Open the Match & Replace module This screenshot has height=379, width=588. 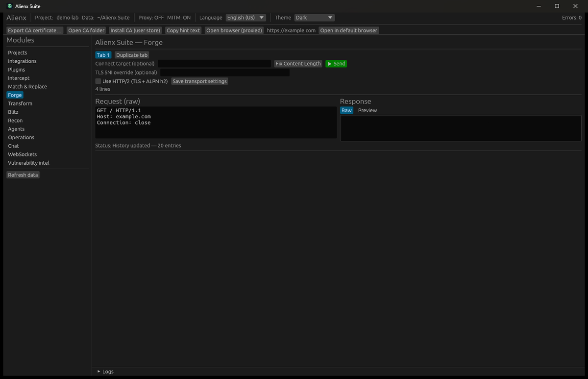(x=27, y=87)
